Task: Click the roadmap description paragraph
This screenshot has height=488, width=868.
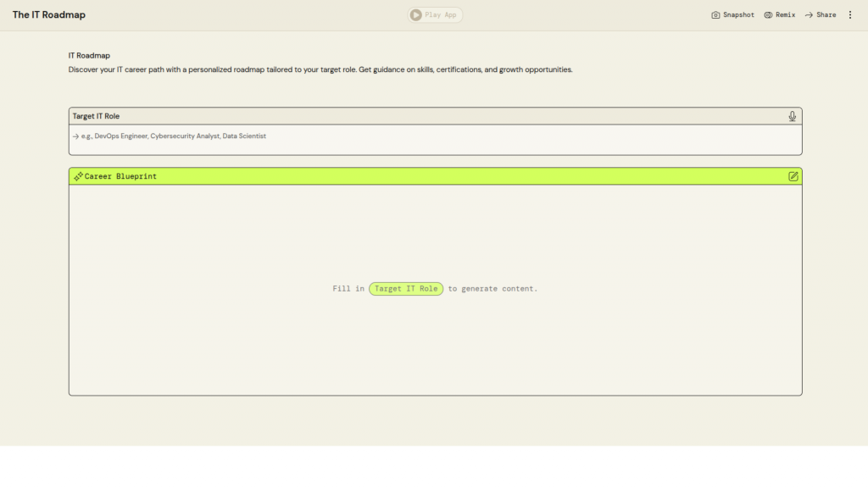Action: [320, 69]
